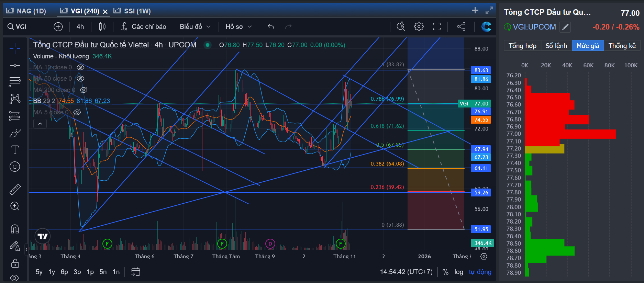Toggle percent scale mode

(x=445, y=272)
